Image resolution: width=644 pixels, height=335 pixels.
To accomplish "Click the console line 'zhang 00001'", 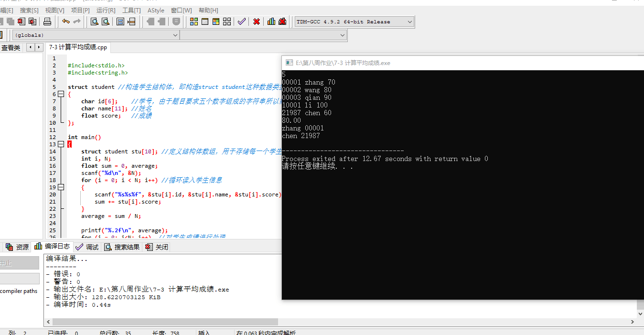I will (303, 128).
